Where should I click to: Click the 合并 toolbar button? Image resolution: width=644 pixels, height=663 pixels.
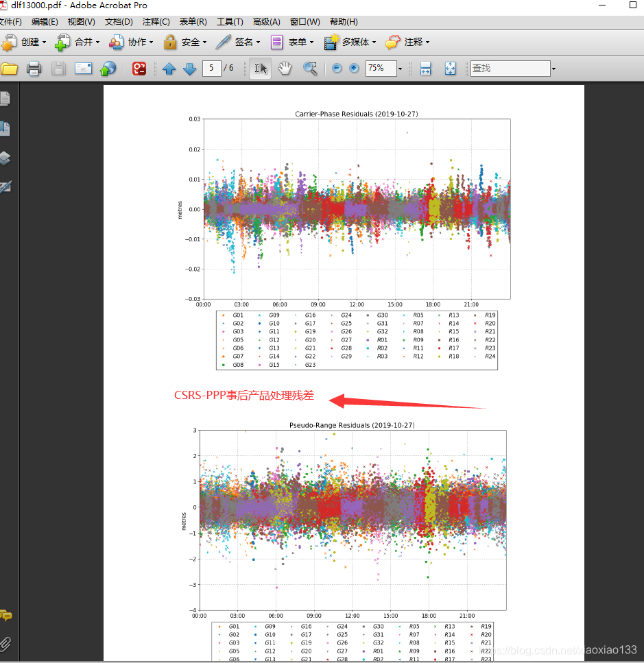click(73, 43)
